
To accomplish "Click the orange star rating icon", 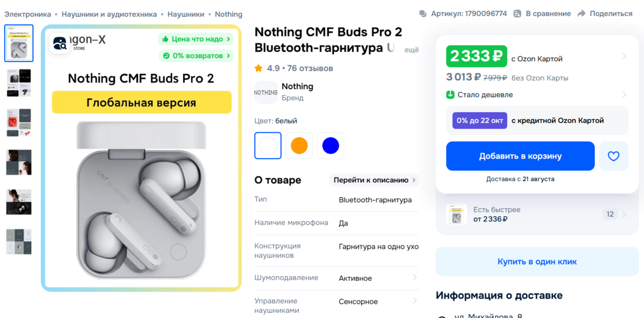I will point(258,68).
